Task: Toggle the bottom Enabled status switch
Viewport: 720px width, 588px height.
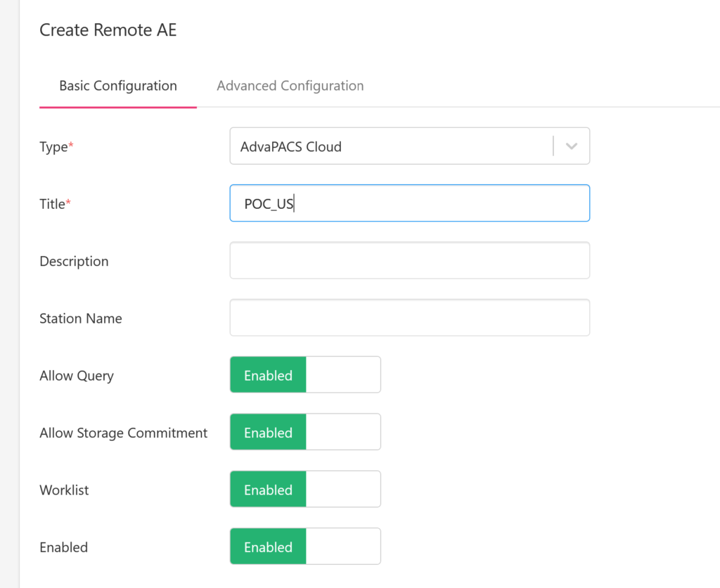Action: (x=305, y=547)
